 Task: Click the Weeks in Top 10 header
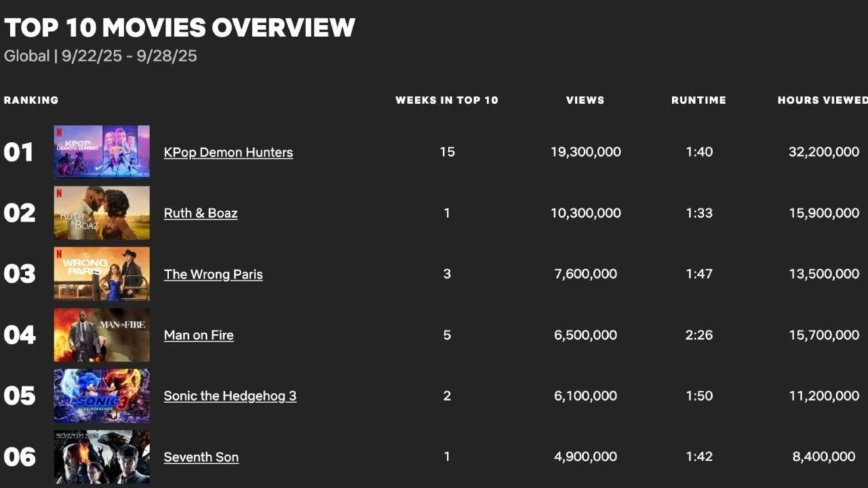point(446,100)
